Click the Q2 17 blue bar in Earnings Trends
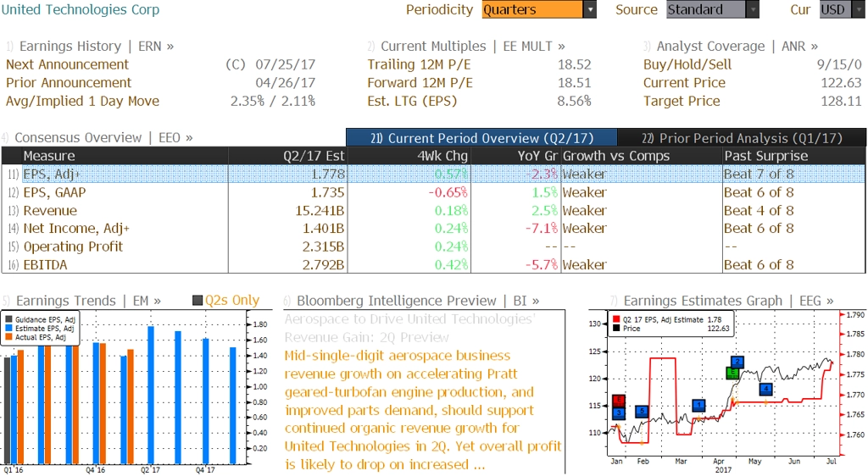 click(x=151, y=395)
